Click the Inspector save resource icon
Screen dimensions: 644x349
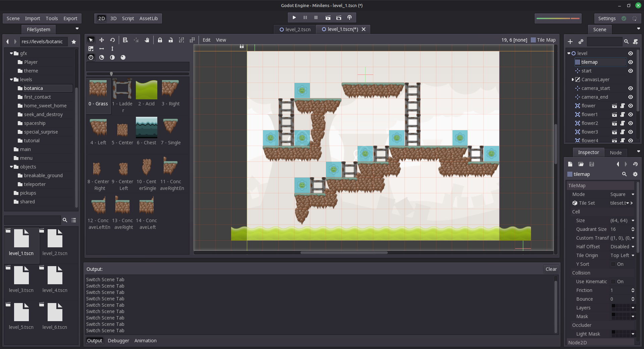pos(592,164)
